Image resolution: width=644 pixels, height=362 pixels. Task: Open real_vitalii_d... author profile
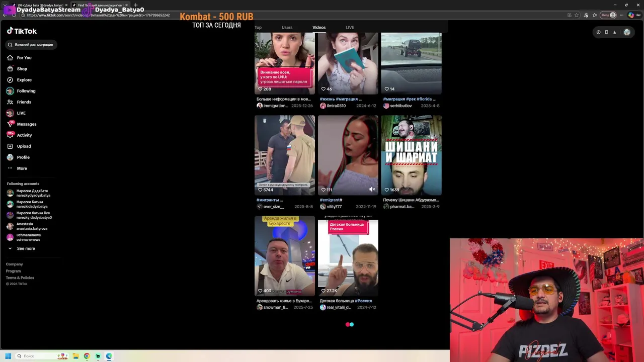click(x=336, y=307)
